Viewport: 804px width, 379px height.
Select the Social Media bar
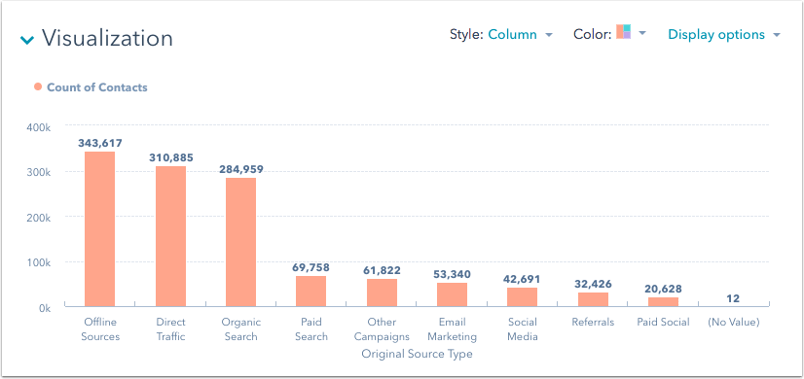pos(522,297)
